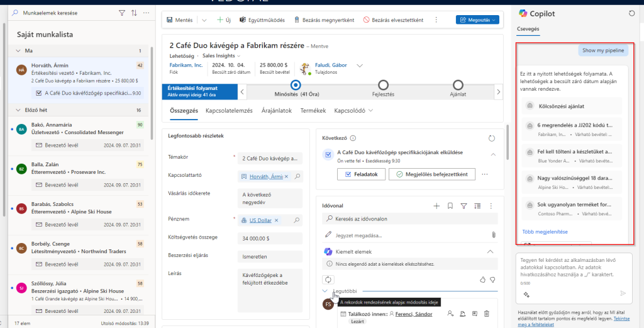Viewport: 644px width, 328px height.
Task: Open the timeline bookmark icon
Action: pyautogui.click(x=450, y=206)
